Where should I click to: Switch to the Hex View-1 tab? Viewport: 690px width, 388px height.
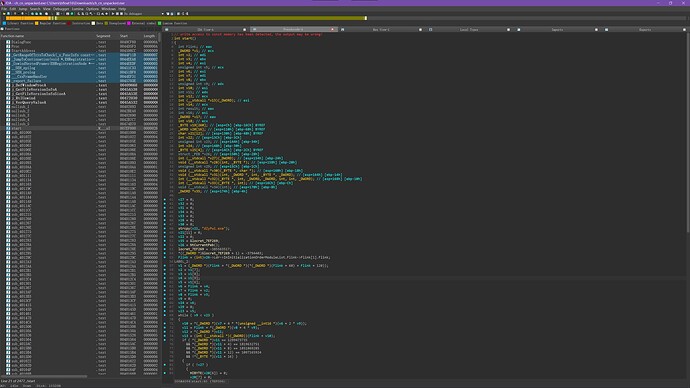381,29
